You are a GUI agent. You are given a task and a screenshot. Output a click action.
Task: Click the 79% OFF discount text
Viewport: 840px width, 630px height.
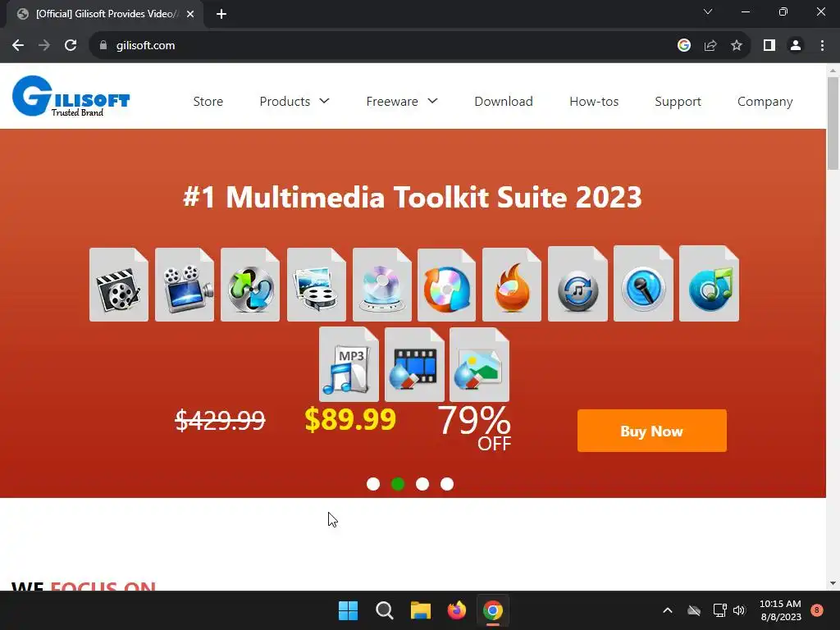[x=475, y=428]
